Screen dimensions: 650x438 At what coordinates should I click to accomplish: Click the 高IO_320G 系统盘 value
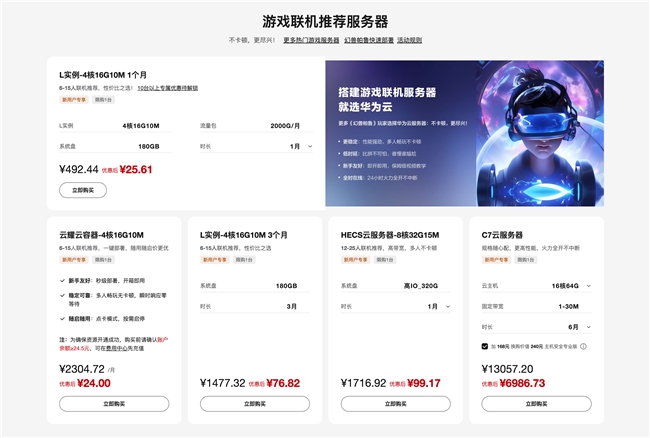(x=421, y=286)
